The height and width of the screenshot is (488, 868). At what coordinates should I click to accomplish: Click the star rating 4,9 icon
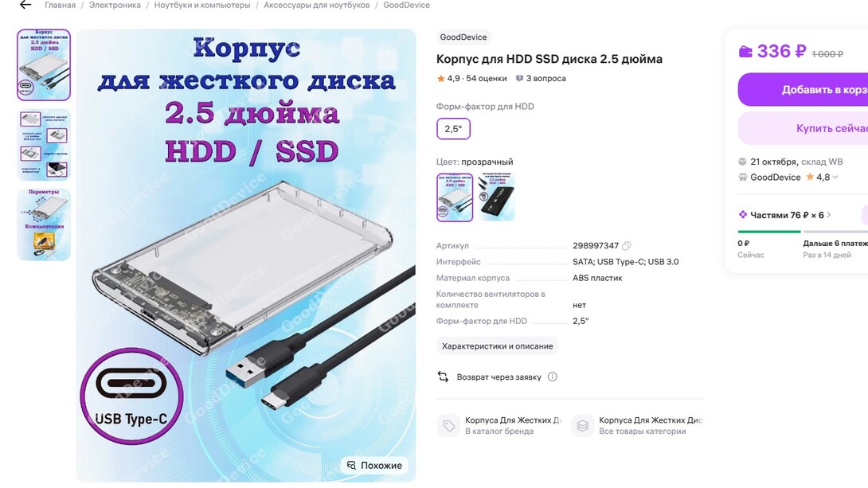(x=440, y=79)
